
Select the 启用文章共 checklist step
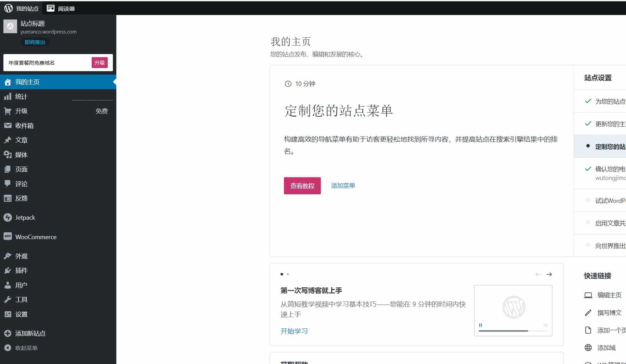(x=600, y=223)
